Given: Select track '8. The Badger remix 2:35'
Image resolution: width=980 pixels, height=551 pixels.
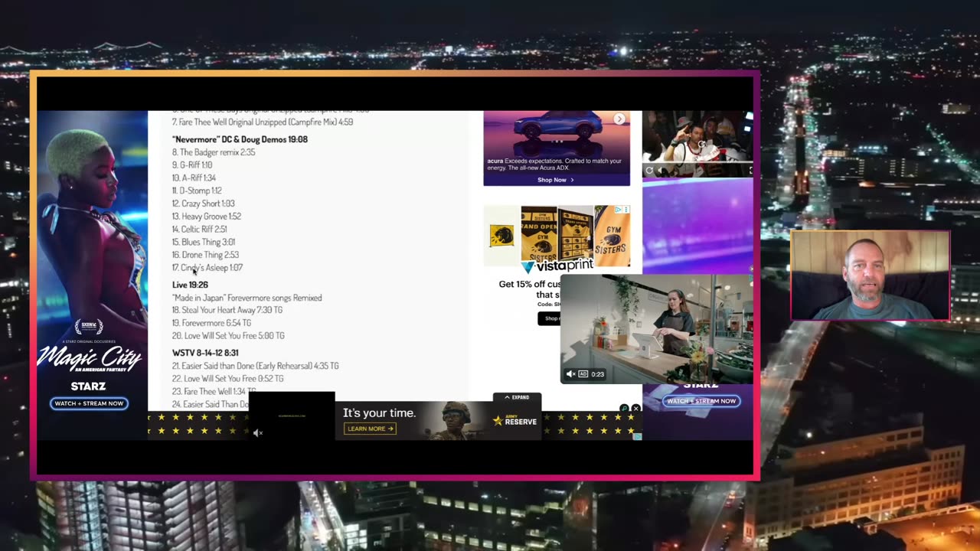Looking at the screenshot, I should [214, 152].
